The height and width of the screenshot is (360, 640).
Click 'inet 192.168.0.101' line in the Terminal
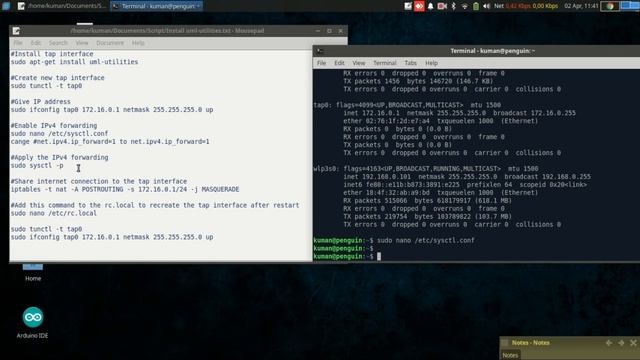click(467, 177)
